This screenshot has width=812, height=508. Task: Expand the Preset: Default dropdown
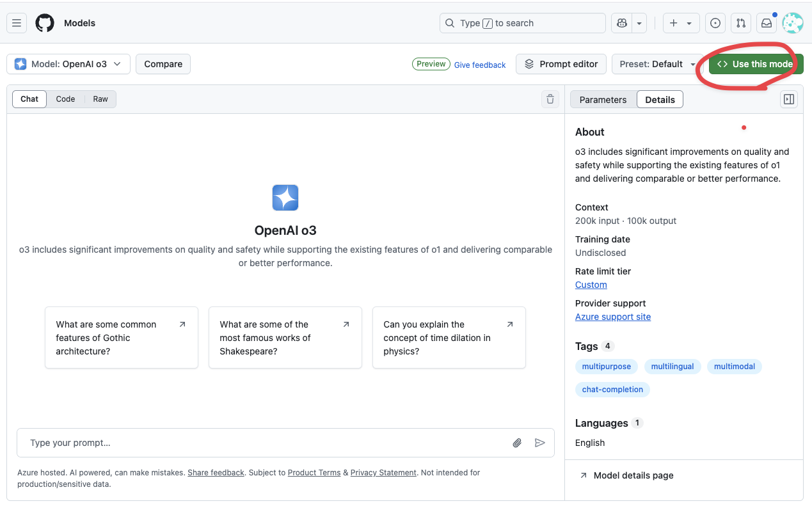[x=657, y=64]
